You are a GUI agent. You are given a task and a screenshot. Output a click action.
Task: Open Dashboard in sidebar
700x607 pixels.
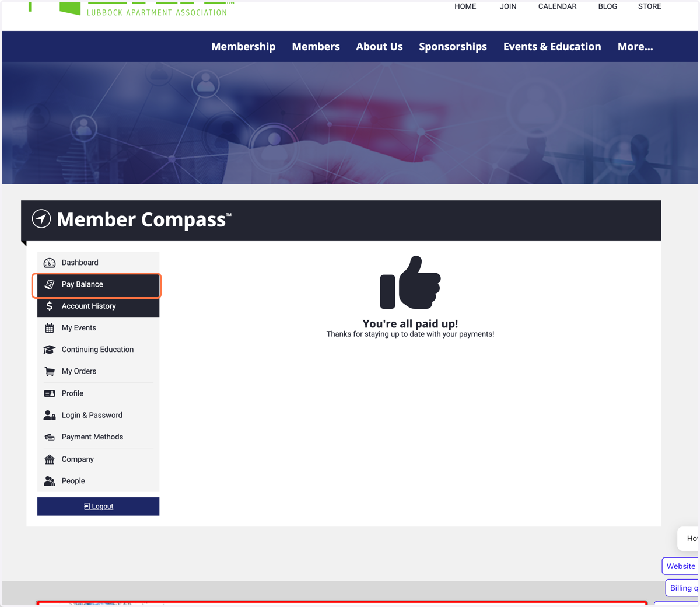coord(98,263)
